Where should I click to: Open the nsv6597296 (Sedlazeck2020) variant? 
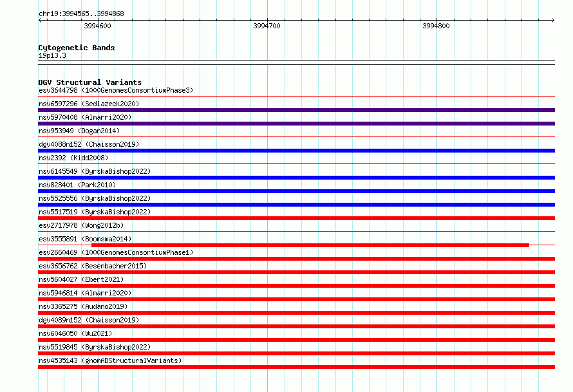(x=89, y=104)
